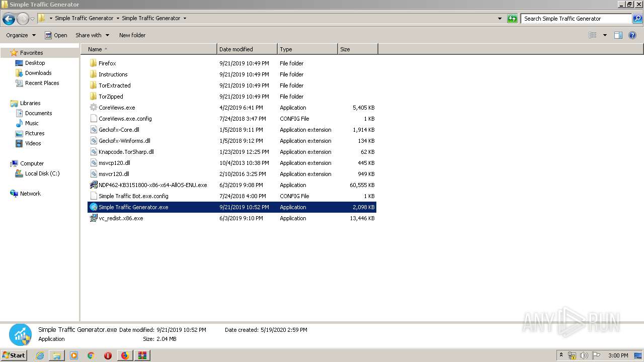Open Opera from the taskbar

[108, 355]
